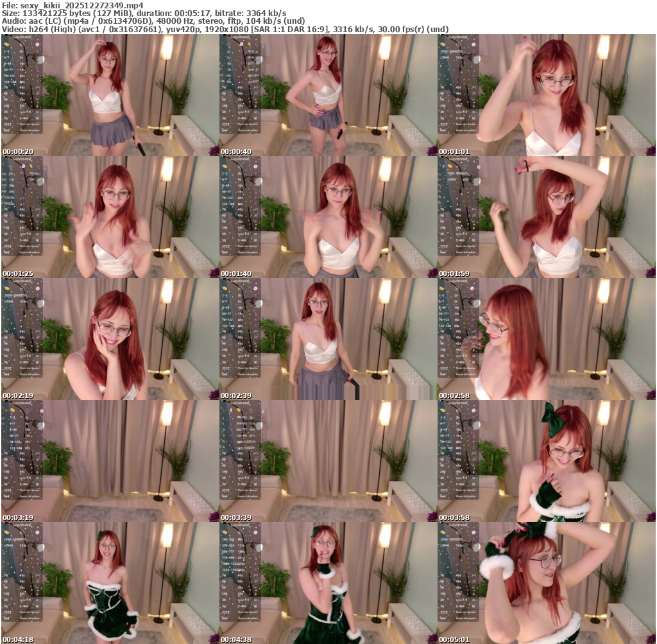Click the Size and duration info line

[x=144, y=13]
